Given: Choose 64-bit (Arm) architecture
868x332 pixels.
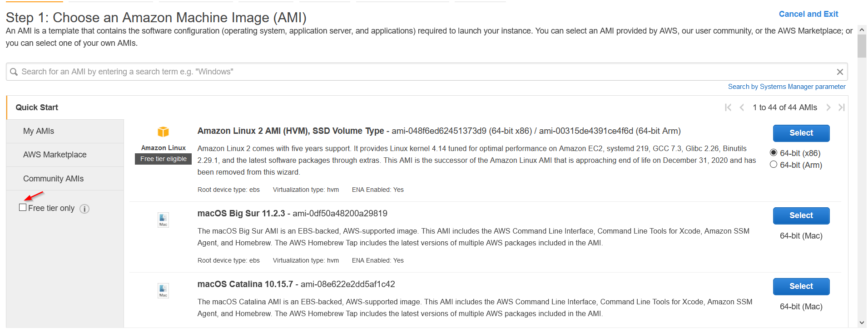Looking at the screenshot, I should coord(774,164).
